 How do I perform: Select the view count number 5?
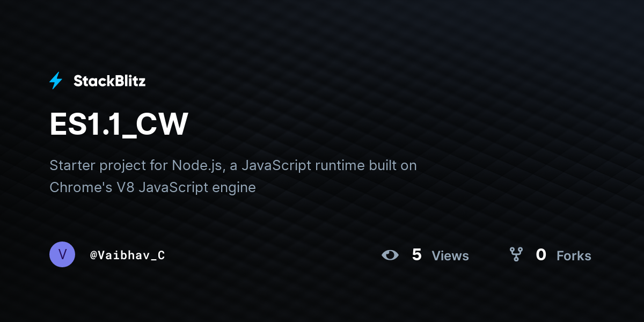tap(417, 255)
